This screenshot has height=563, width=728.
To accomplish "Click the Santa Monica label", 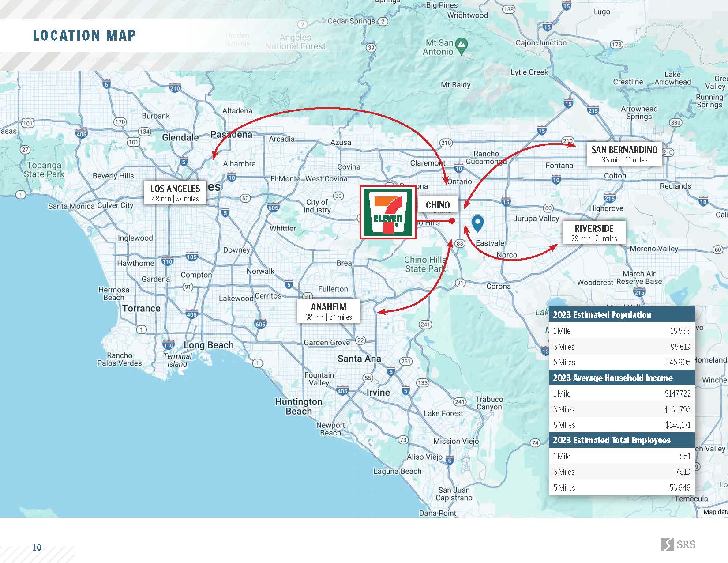I will (x=71, y=206).
